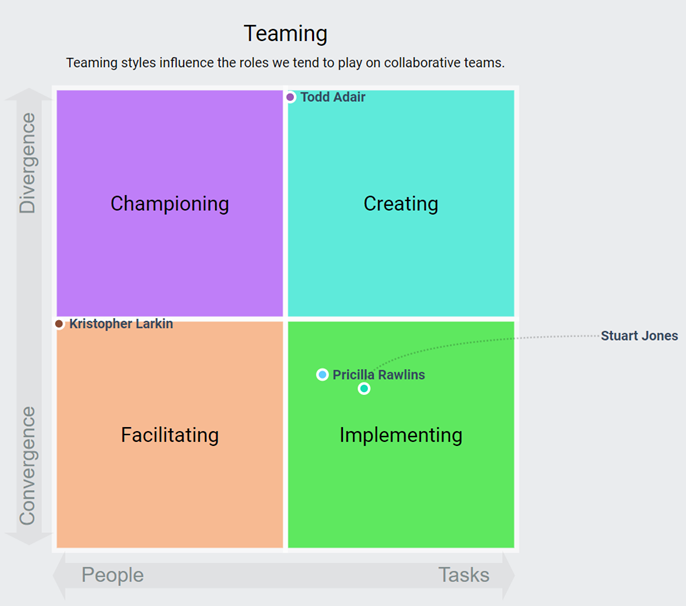
Task: Click Kristopher Larkin's brown data point
Action: coord(59,324)
